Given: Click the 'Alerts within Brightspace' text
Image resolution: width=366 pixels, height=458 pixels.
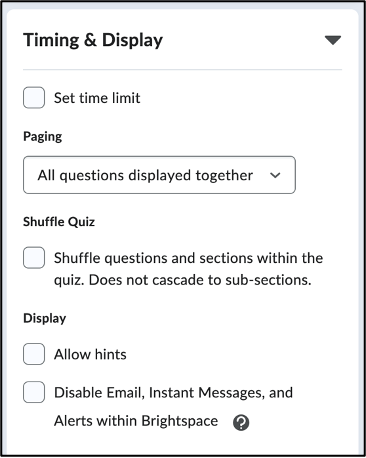Looking at the screenshot, I should (x=136, y=421).
